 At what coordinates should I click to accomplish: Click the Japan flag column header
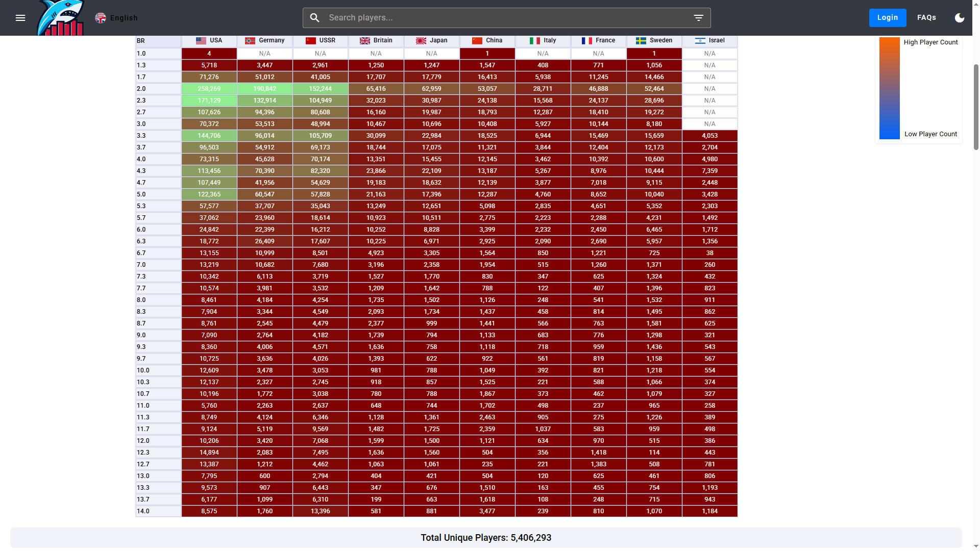pos(432,40)
